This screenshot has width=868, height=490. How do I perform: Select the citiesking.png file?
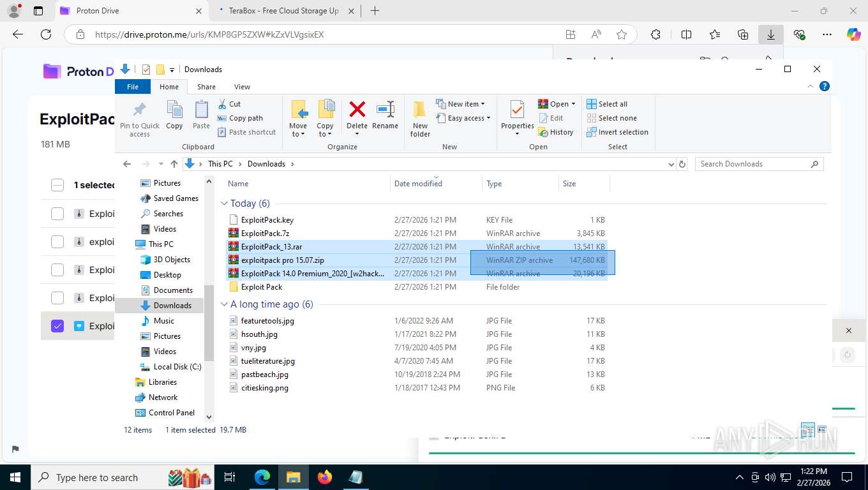point(264,388)
